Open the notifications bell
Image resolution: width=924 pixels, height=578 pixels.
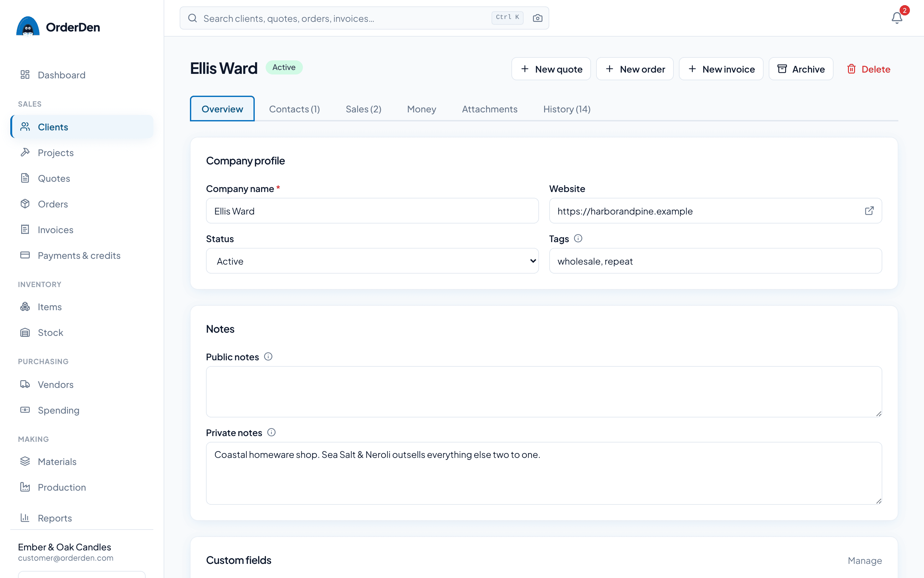pos(897,18)
